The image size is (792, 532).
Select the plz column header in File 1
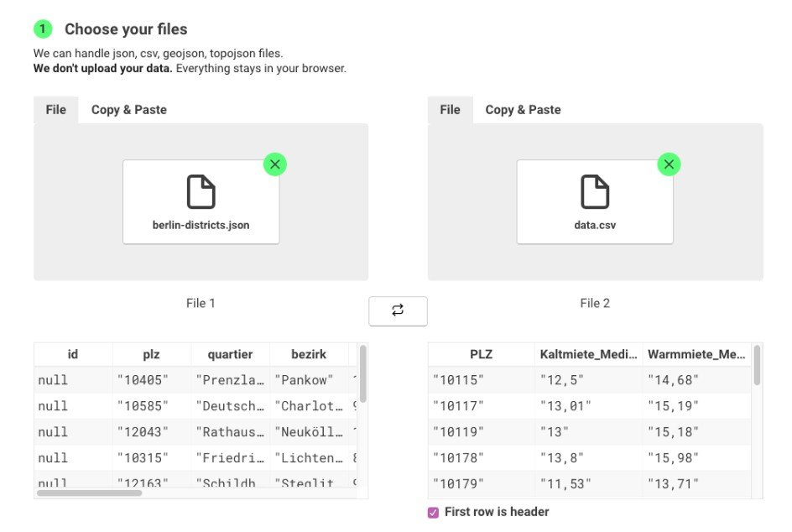[x=151, y=354]
